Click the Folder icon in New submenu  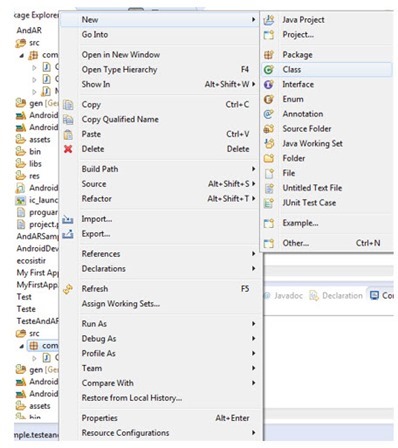tap(269, 158)
